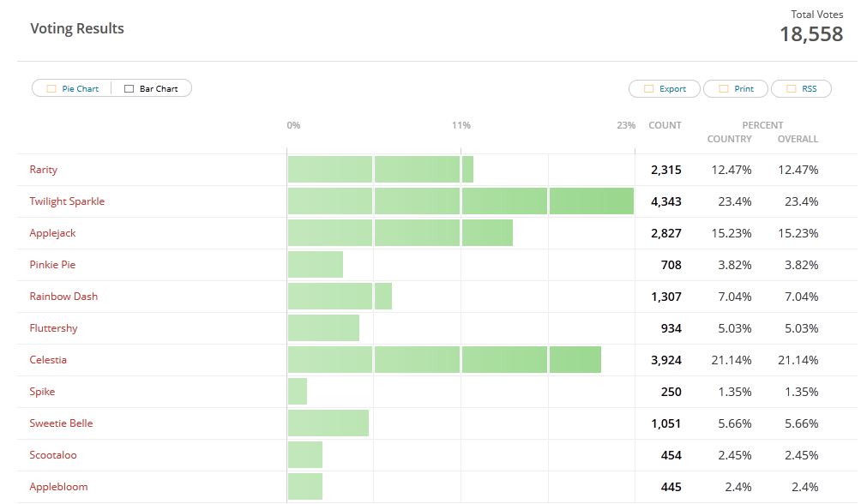Open the Applebloom result link
The height and width of the screenshot is (504, 867).
pyautogui.click(x=58, y=487)
